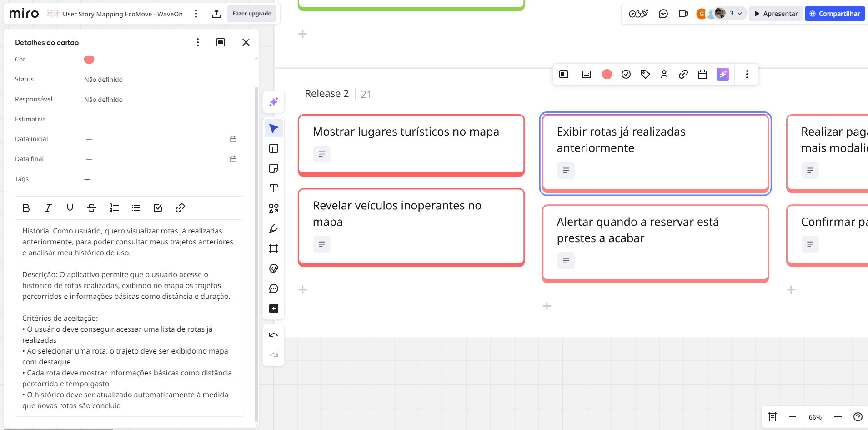Open Responsável dropdown showing Não definido
The width and height of the screenshot is (868, 430).
(x=103, y=100)
